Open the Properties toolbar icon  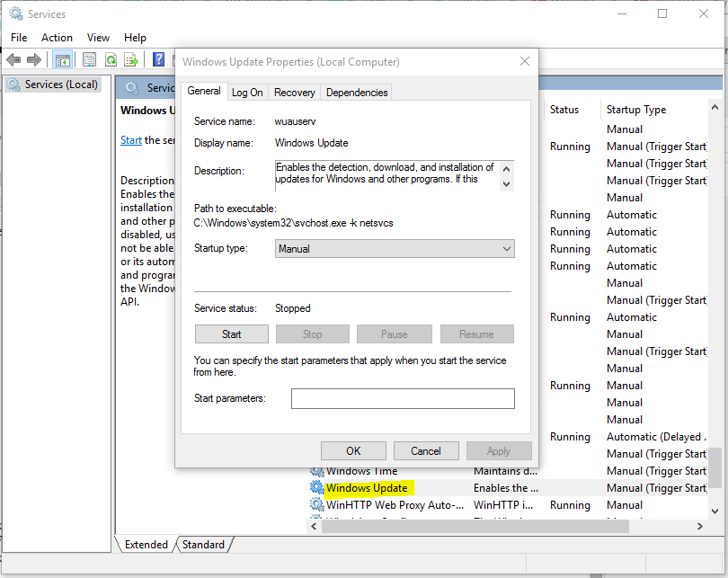[89, 59]
